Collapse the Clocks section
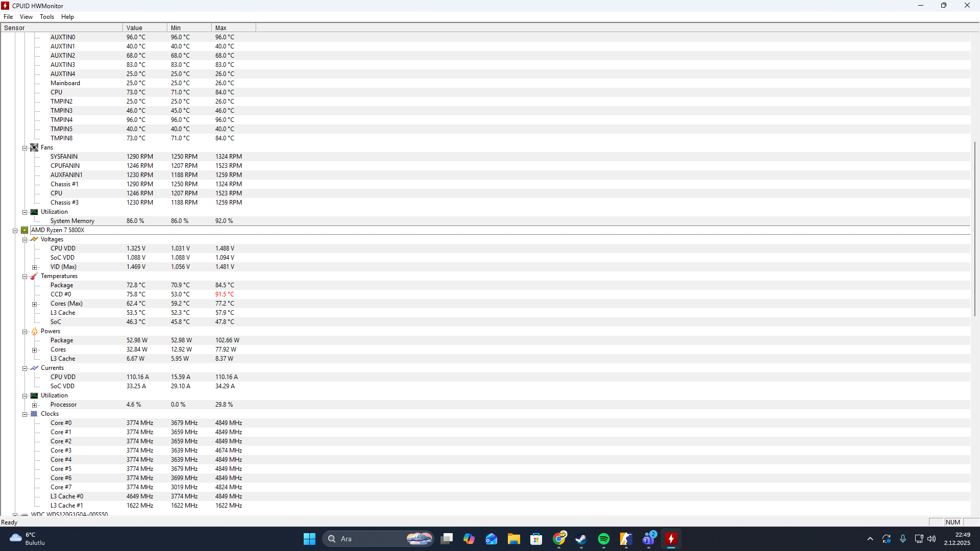 pyautogui.click(x=24, y=414)
